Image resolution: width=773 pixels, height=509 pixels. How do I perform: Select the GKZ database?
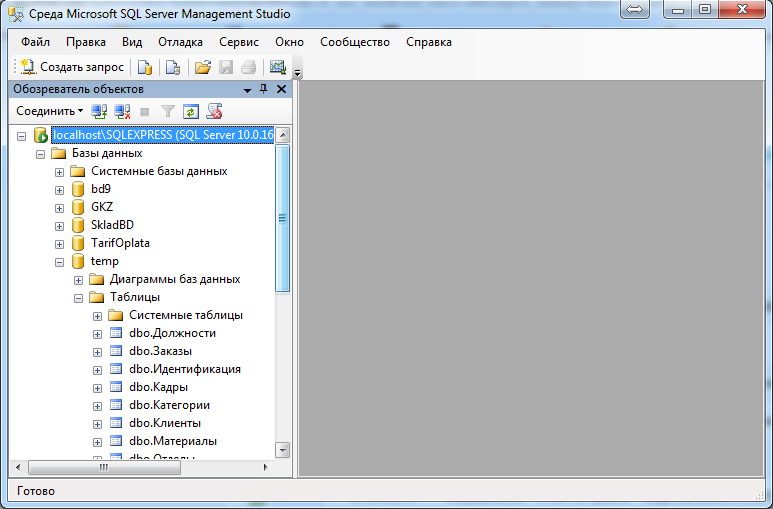(102, 207)
